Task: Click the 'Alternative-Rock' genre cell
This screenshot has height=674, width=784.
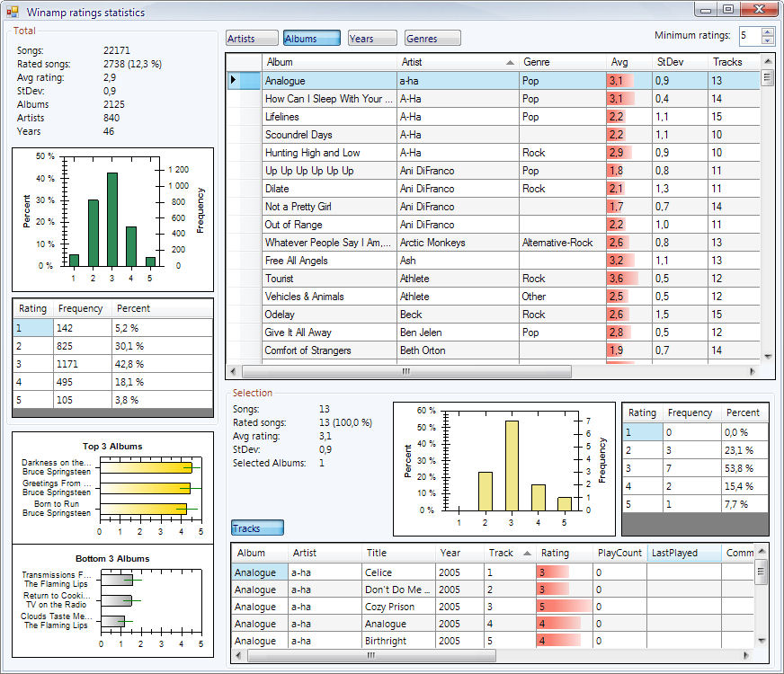Action: [562, 243]
